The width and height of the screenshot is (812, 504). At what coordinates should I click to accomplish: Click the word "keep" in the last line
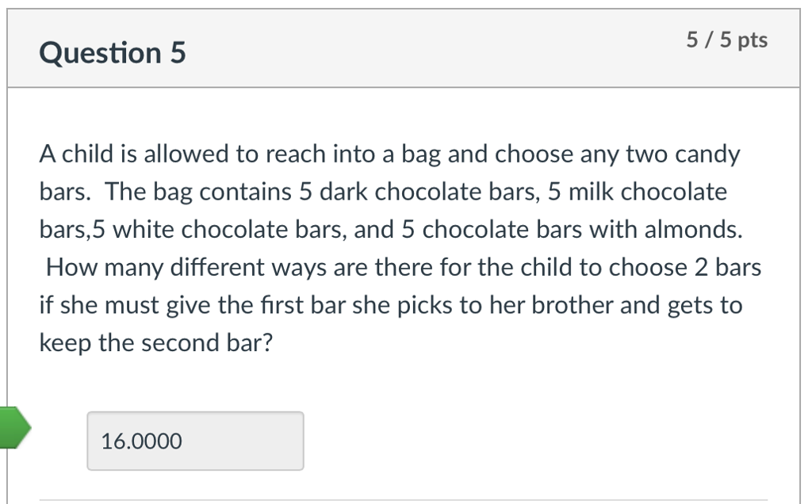[x=66, y=343]
